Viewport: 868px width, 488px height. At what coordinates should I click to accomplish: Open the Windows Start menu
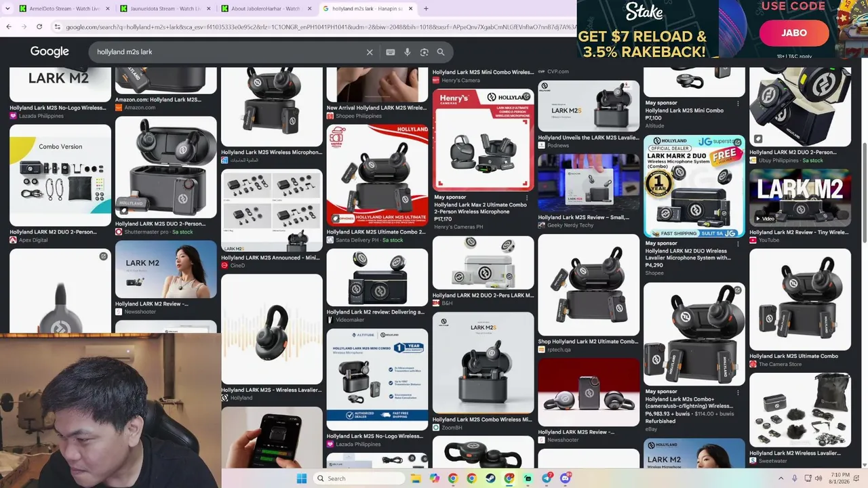(x=302, y=479)
